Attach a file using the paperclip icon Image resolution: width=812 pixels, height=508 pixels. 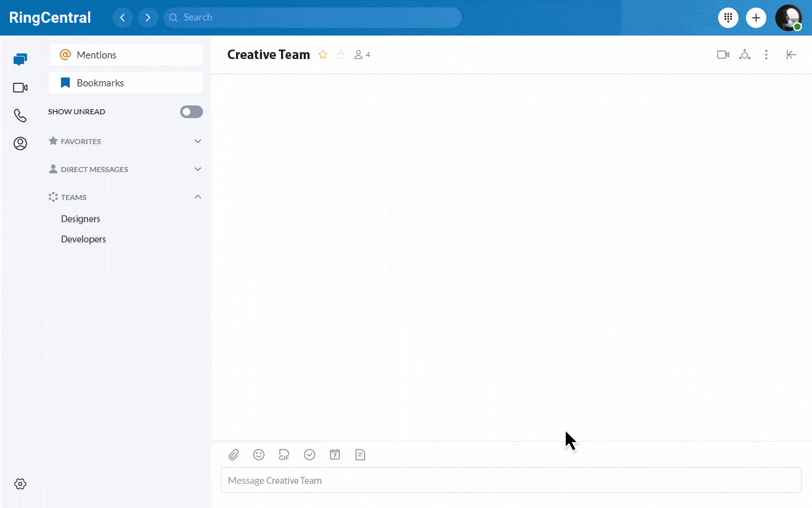tap(234, 455)
